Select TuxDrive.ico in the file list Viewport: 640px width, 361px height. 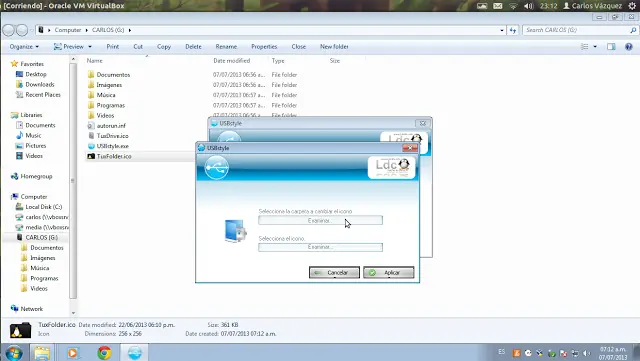click(x=112, y=136)
